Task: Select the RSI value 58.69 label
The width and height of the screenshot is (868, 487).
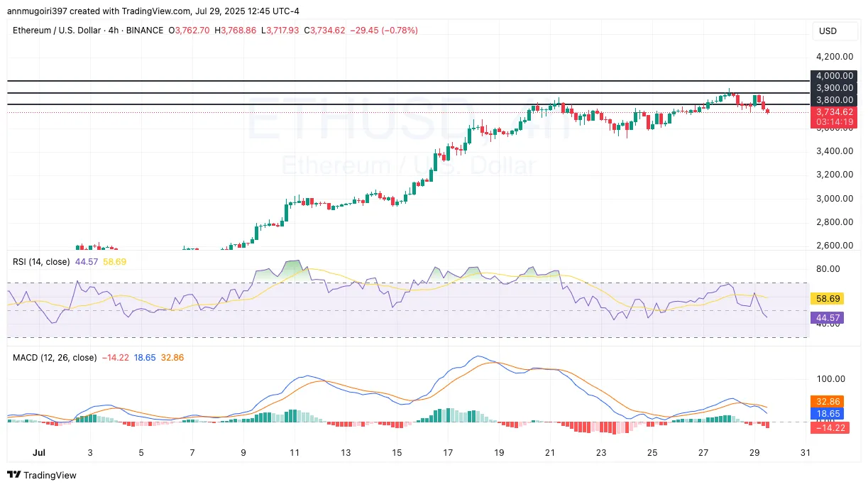Action: pyautogui.click(x=828, y=299)
